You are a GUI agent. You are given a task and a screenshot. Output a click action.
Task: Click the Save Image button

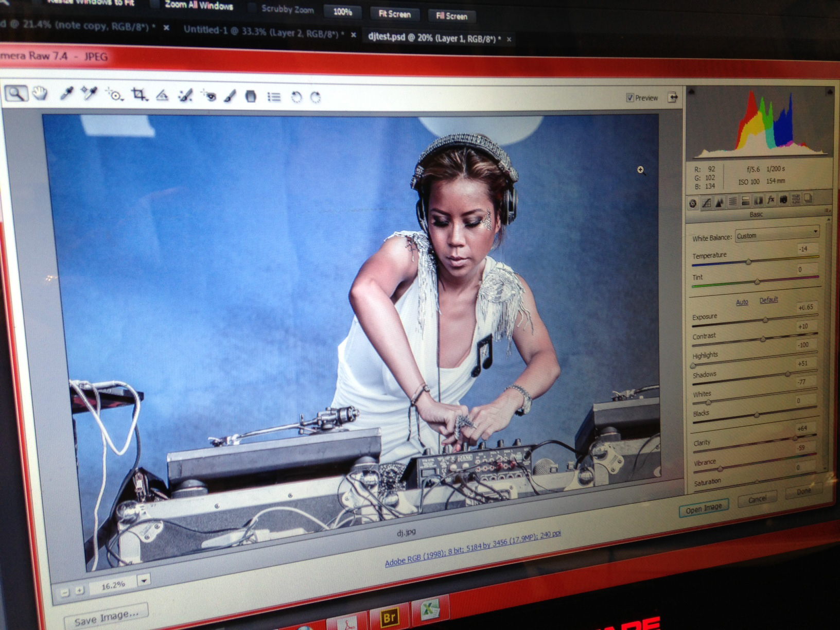point(106,617)
